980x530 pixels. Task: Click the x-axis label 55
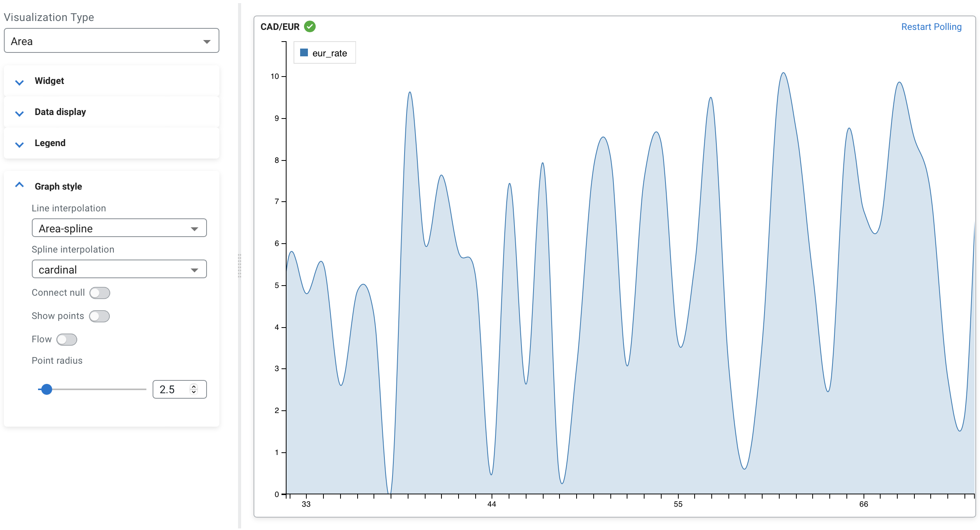point(678,504)
